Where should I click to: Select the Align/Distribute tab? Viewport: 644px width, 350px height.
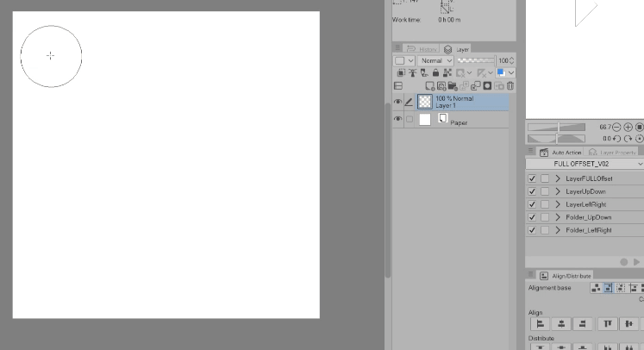pos(566,276)
